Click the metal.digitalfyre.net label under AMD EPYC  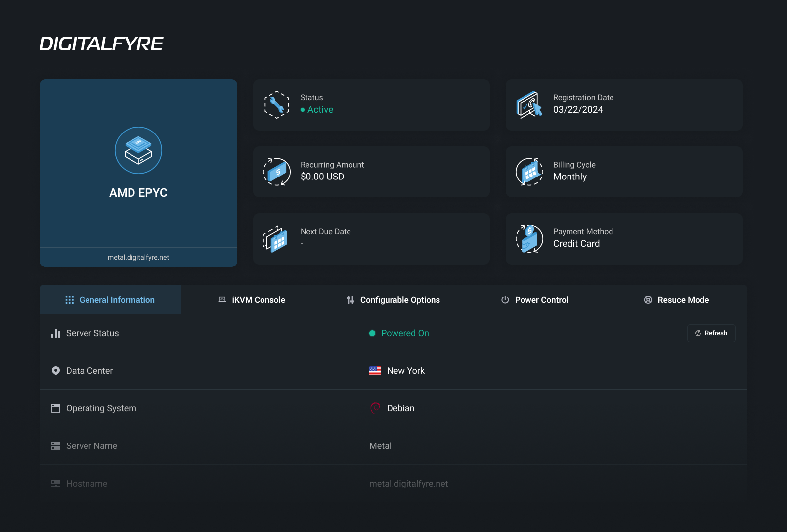(x=138, y=257)
